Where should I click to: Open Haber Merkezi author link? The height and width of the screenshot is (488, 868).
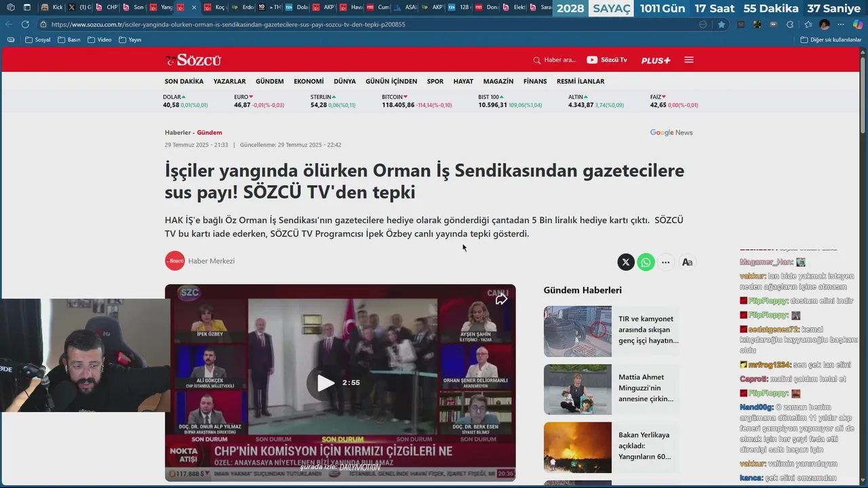tap(212, 261)
